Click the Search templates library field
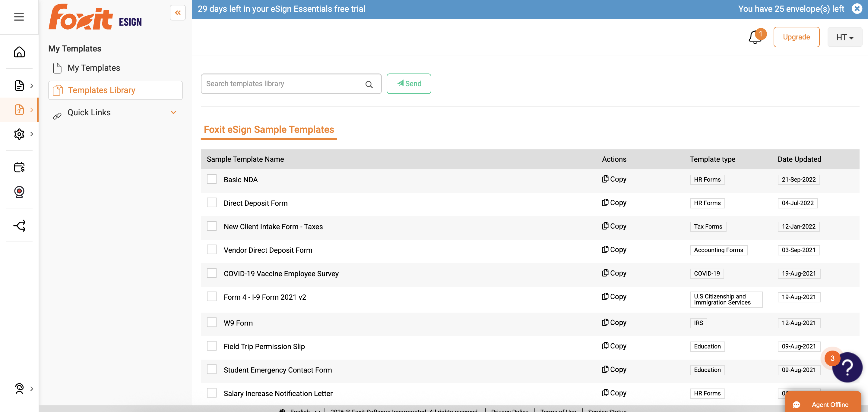The height and width of the screenshot is (412, 868). click(283, 84)
